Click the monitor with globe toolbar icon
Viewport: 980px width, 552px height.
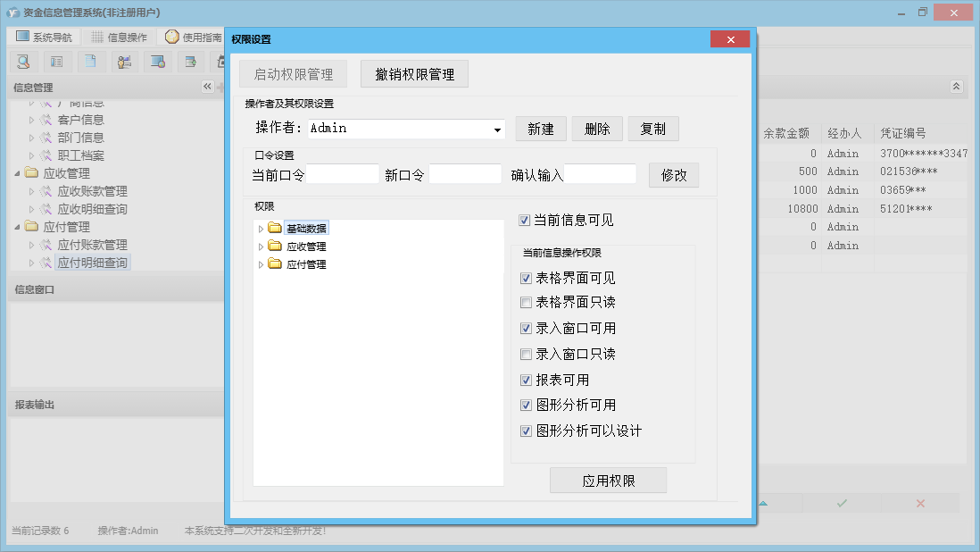coord(157,62)
